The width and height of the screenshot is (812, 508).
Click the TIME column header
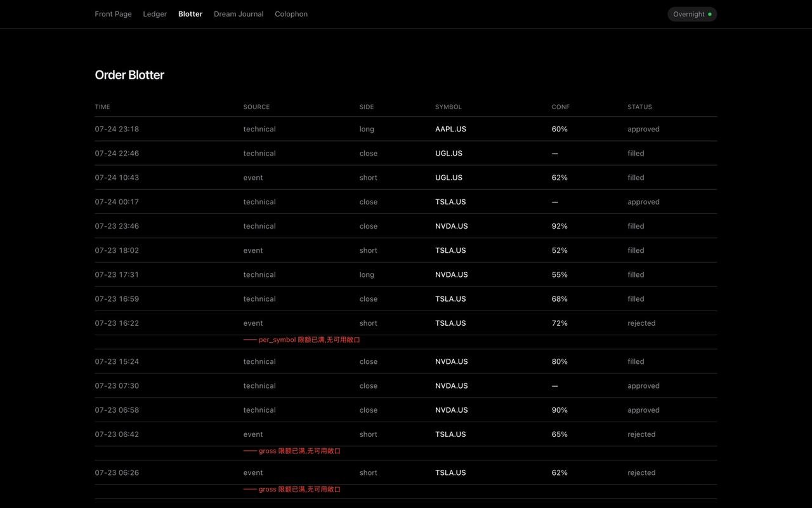click(x=103, y=107)
